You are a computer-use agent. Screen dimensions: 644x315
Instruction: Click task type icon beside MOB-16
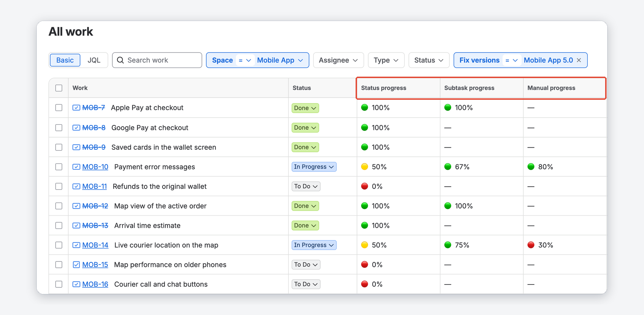76,284
